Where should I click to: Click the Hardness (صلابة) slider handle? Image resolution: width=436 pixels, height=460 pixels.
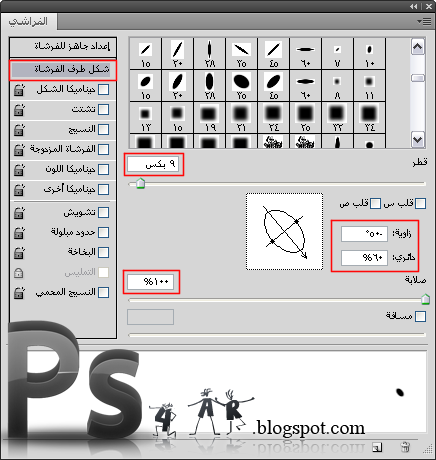pyautogui.click(x=425, y=299)
